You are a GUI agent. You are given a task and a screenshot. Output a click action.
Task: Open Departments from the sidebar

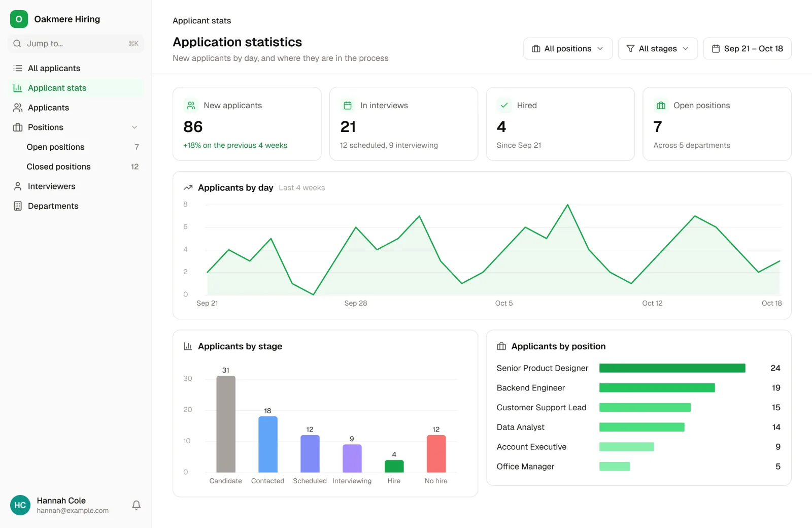click(x=76, y=206)
